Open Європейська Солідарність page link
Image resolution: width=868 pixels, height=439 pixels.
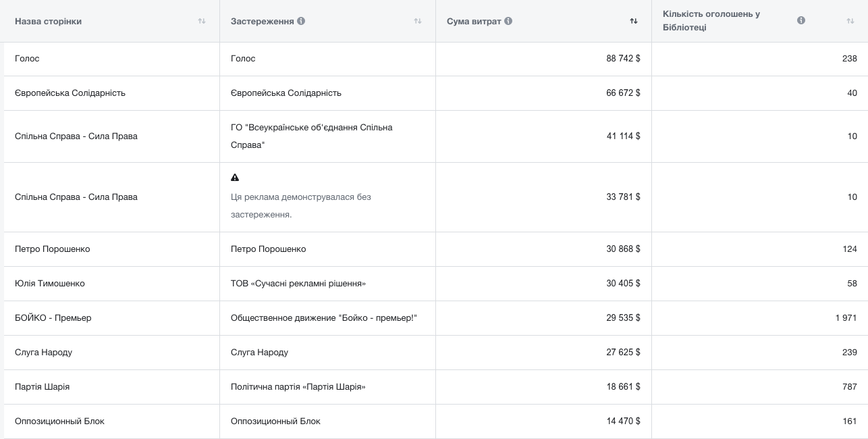[70, 93]
